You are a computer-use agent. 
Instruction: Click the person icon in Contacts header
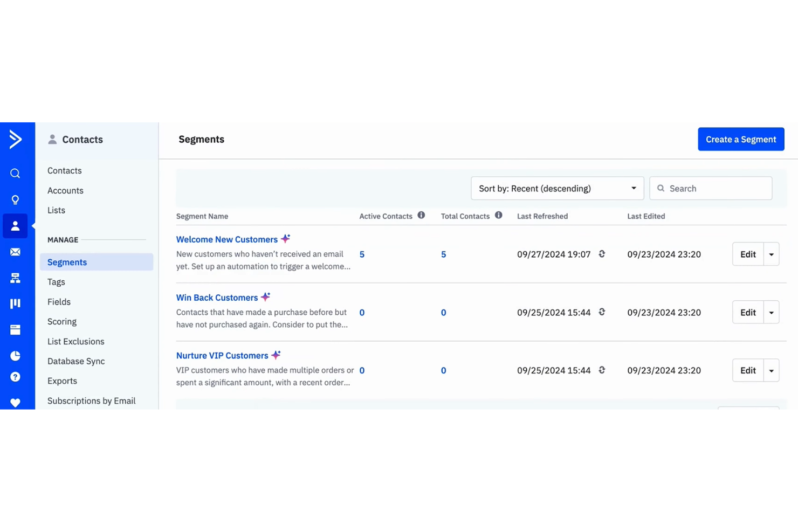pyautogui.click(x=52, y=139)
